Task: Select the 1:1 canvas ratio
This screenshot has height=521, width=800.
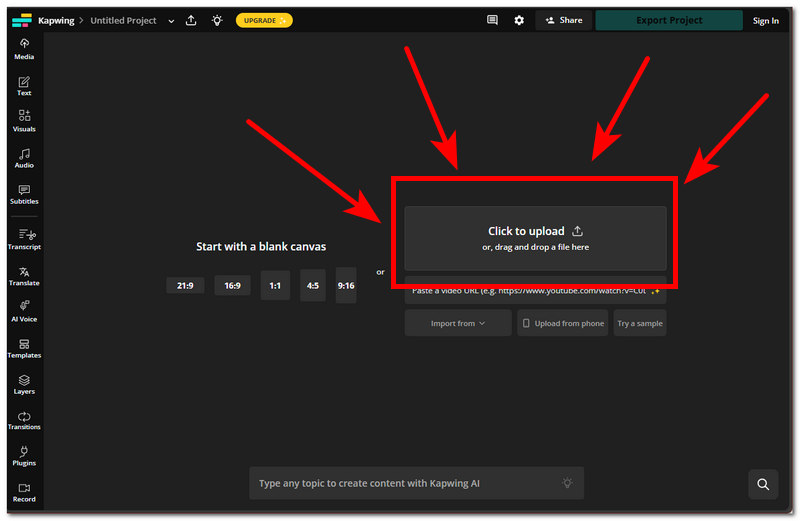Action: coord(275,285)
